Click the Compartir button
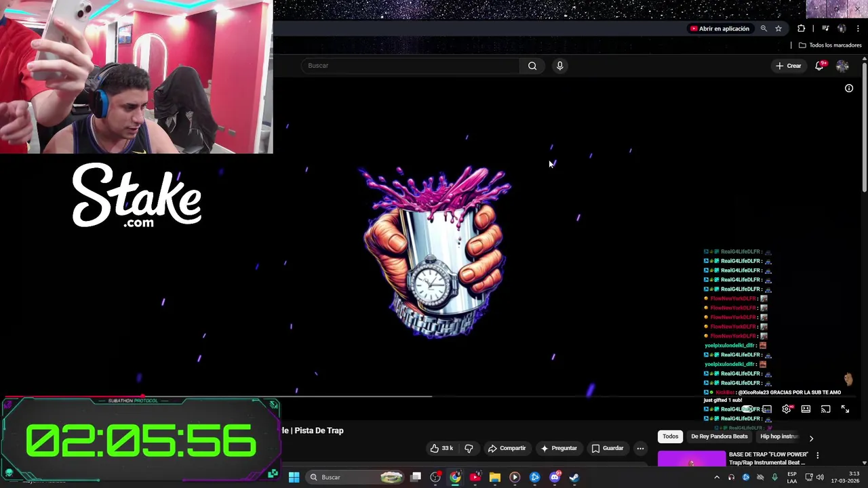This screenshot has width=868, height=488. (507, 448)
